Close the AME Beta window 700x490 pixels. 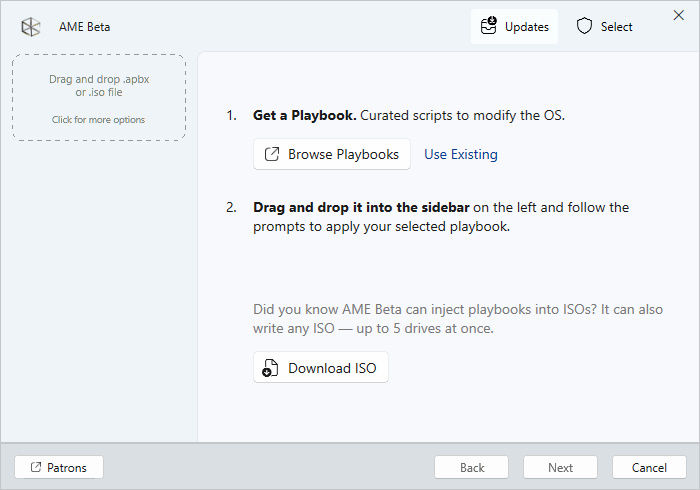point(679,15)
